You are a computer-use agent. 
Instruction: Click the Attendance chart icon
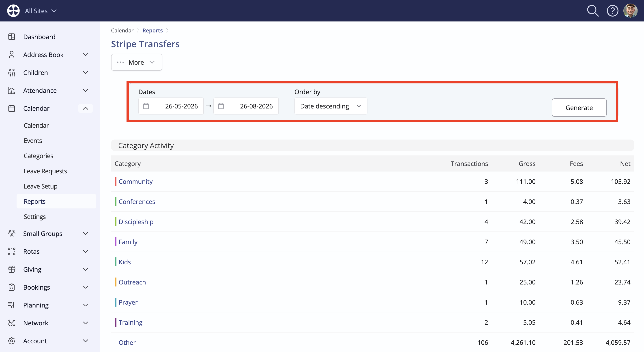click(11, 90)
